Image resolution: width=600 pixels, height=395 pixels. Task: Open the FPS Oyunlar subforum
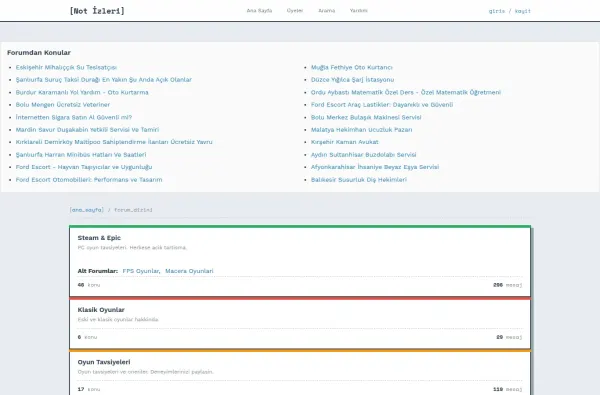coord(141,271)
